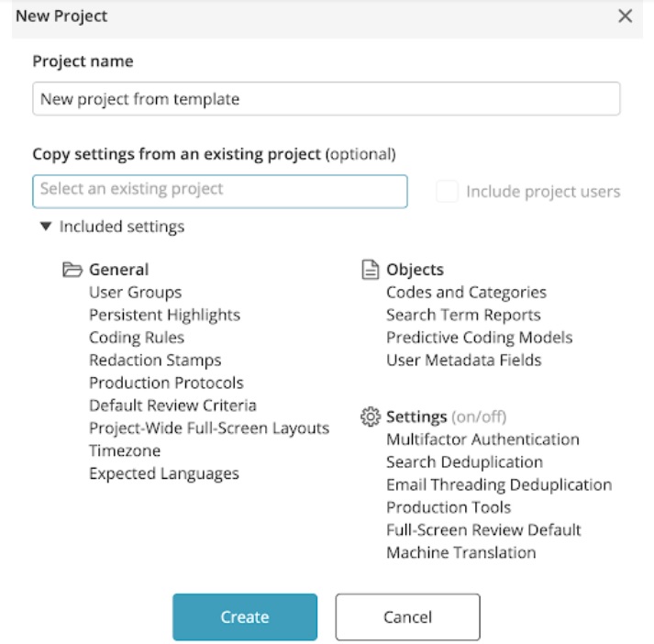The image size is (654, 644).
Task: Click the Timezone item under General
Action: point(125,451)
